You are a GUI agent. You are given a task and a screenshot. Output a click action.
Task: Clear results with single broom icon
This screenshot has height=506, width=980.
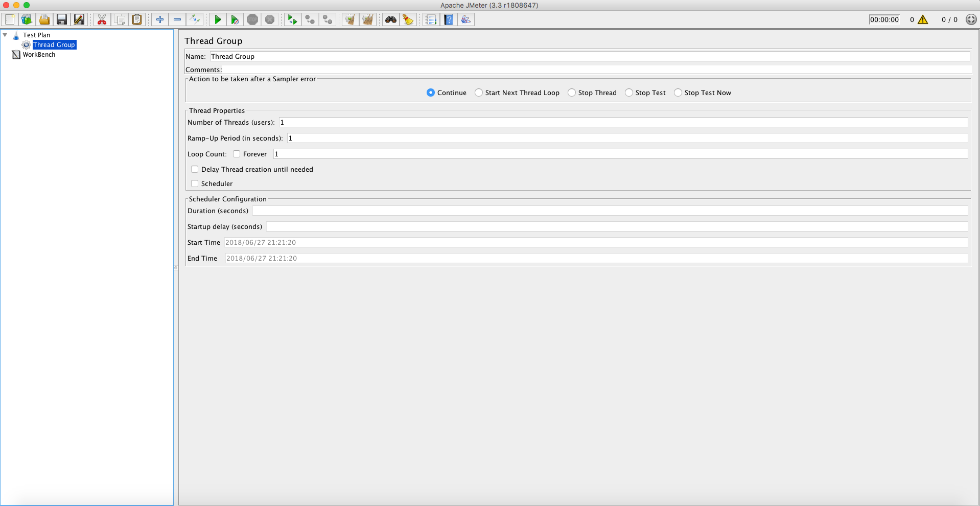click(350, 19)
